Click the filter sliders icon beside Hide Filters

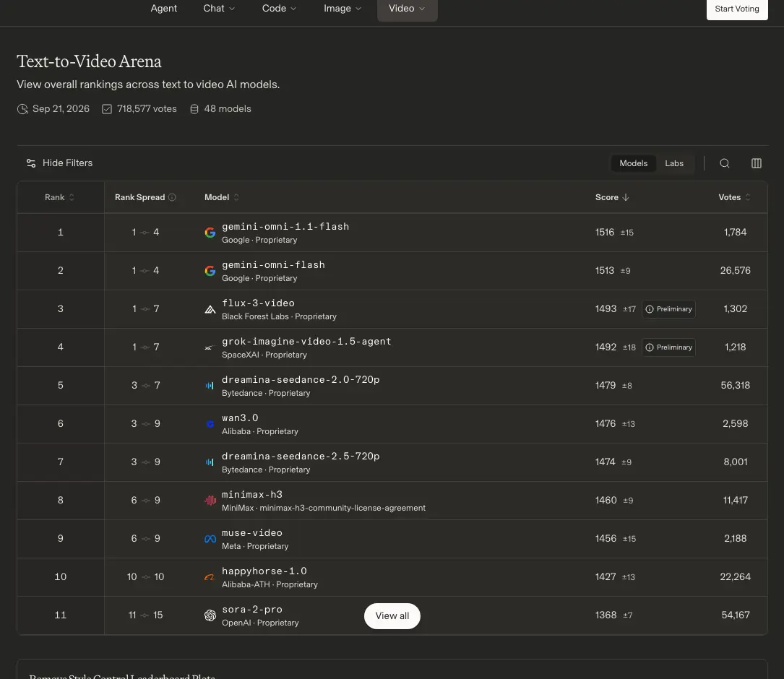coord(31,163)
